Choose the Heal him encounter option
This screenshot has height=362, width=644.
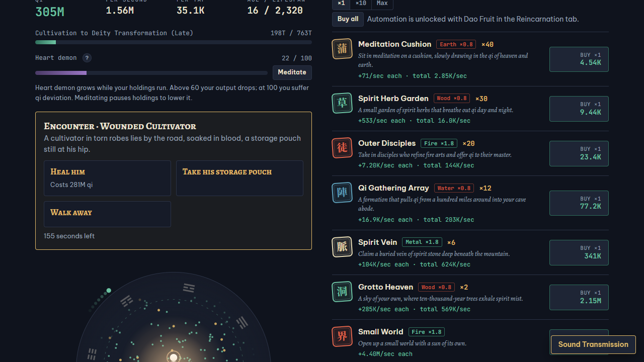(107, 178)
